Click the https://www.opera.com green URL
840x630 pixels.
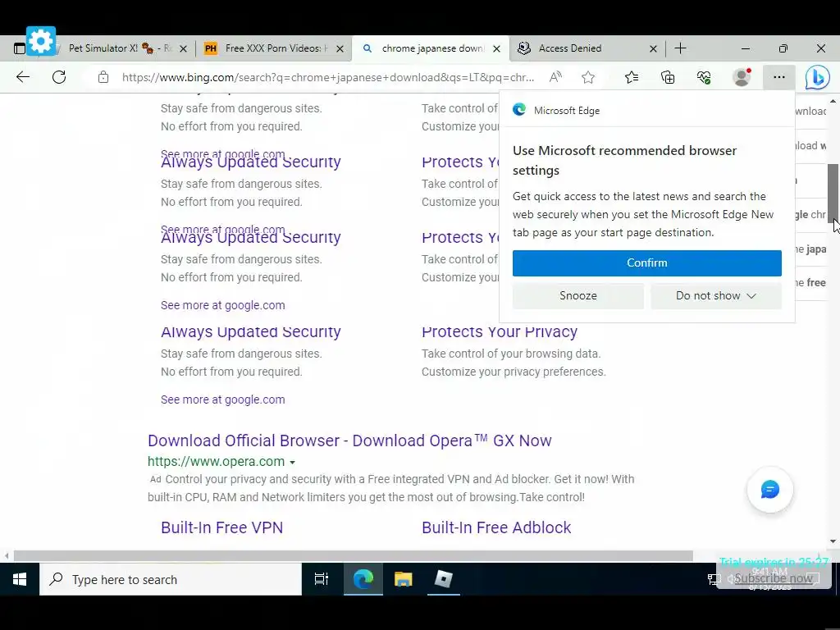coord(216,462)
